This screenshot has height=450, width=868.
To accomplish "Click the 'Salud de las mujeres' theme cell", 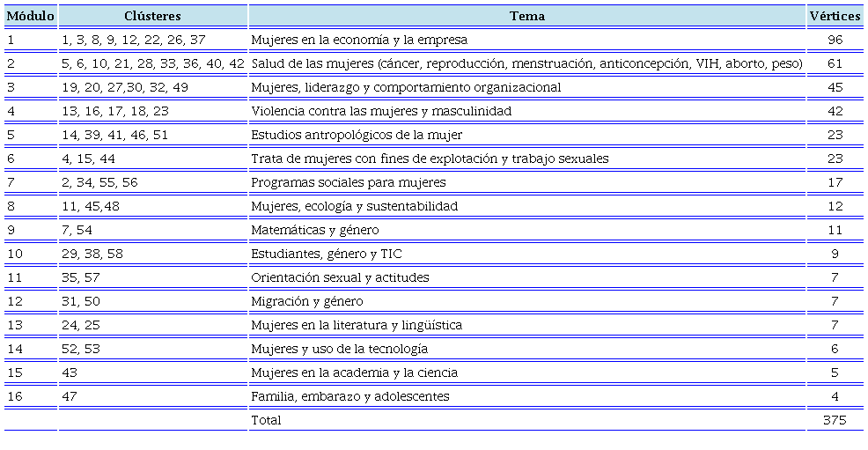I will (x=526, y=63).
